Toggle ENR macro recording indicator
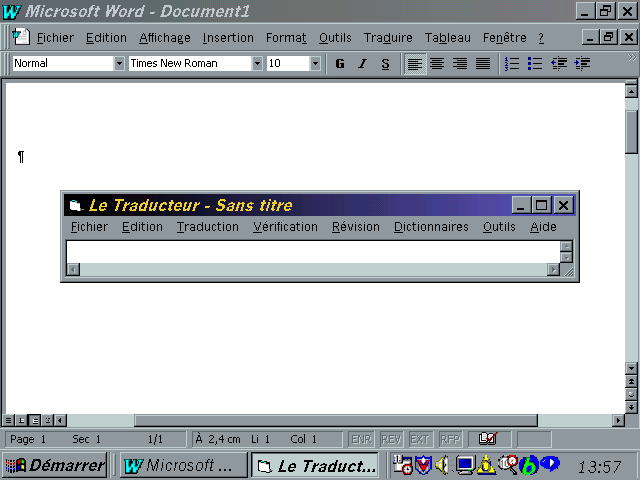 pos(361,439)
